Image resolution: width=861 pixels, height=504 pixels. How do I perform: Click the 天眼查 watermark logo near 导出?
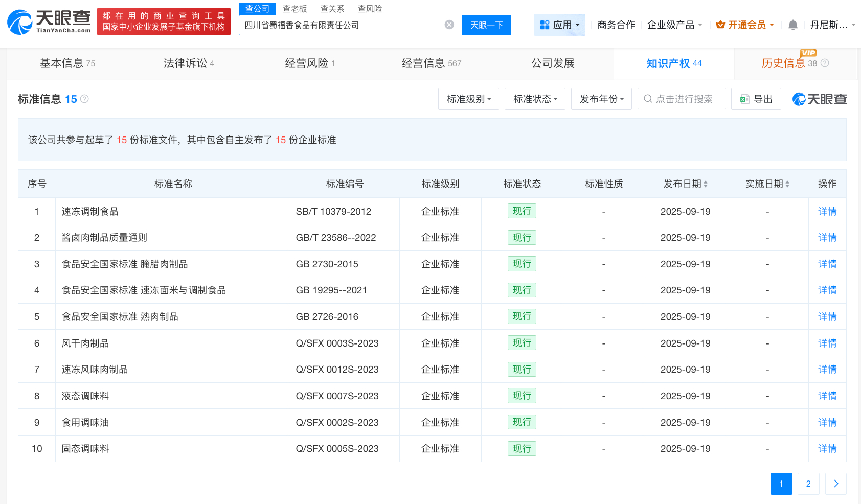819,99
